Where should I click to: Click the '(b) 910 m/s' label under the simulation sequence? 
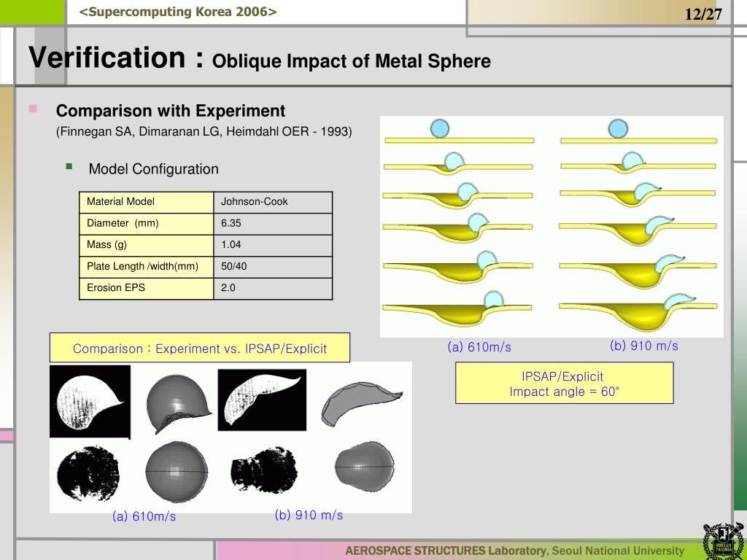[x=643, y=346]
